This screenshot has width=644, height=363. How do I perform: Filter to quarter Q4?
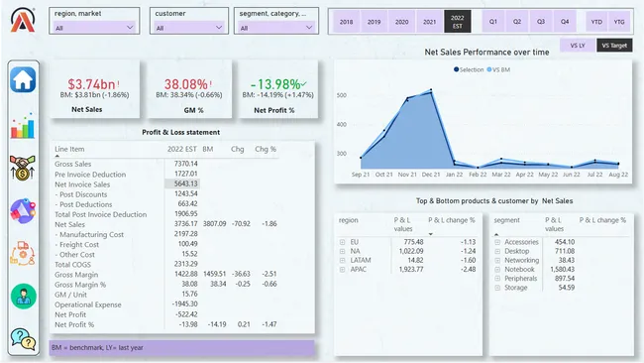click(x=565, y=22)
